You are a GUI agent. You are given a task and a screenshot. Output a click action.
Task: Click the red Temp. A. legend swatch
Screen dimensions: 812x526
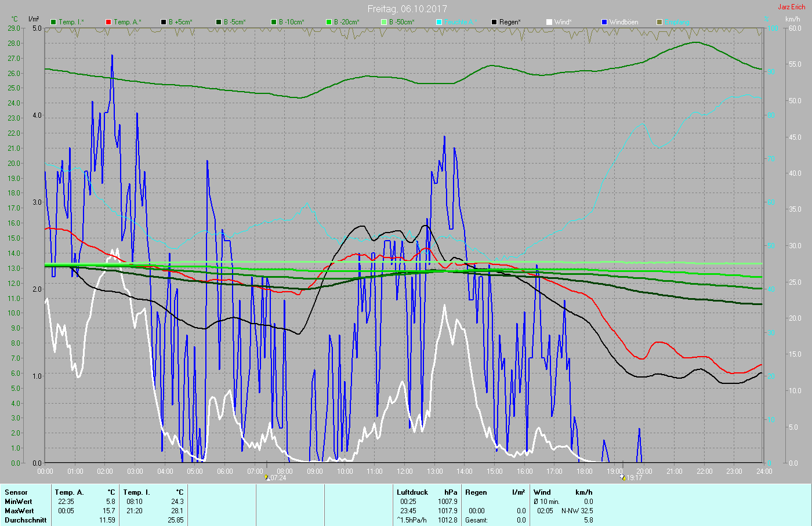pos(108,22)
